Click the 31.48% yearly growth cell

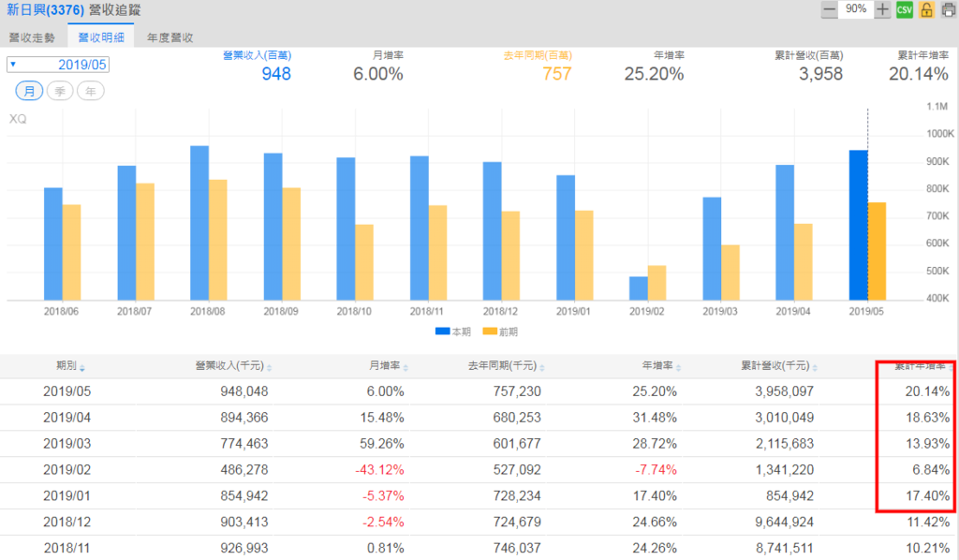coord(655,418)
